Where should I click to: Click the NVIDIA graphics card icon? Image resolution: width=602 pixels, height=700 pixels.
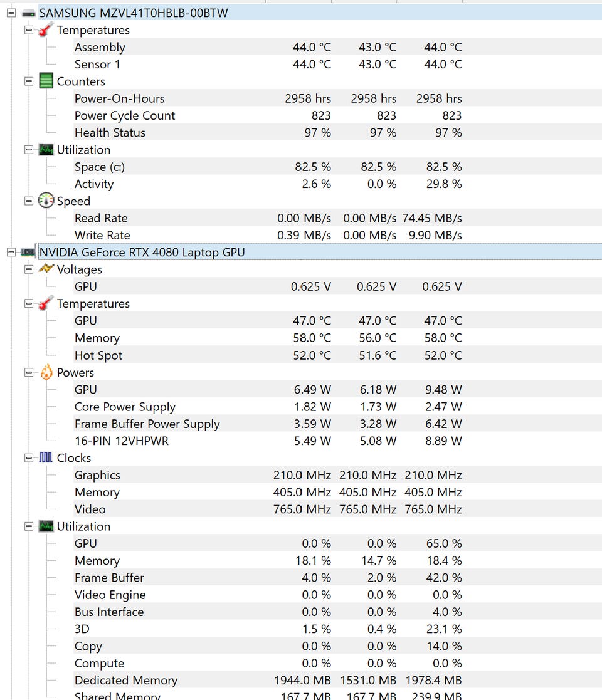coord(29,252)
